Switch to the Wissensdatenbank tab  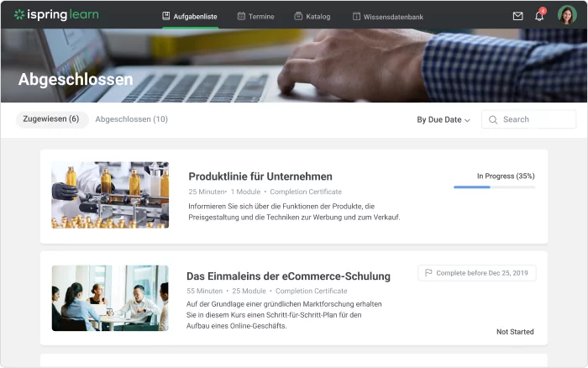(x=388, y=17)
